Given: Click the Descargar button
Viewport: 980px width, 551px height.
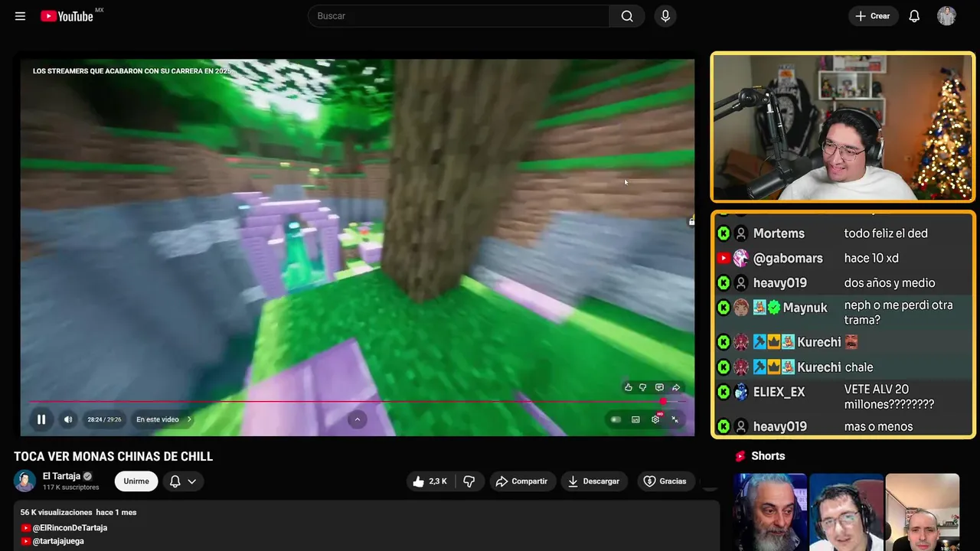Looking at the screenshot, I should (593, 481).
